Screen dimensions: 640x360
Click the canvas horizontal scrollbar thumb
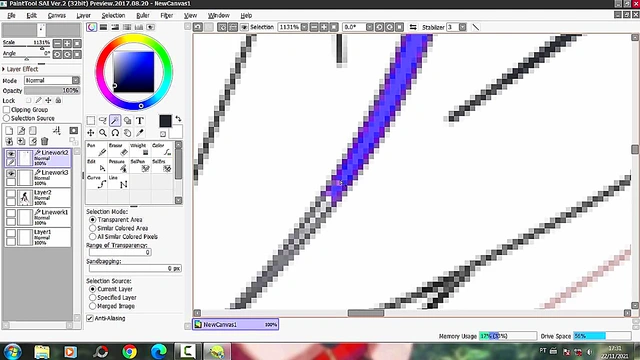[366, 313]
